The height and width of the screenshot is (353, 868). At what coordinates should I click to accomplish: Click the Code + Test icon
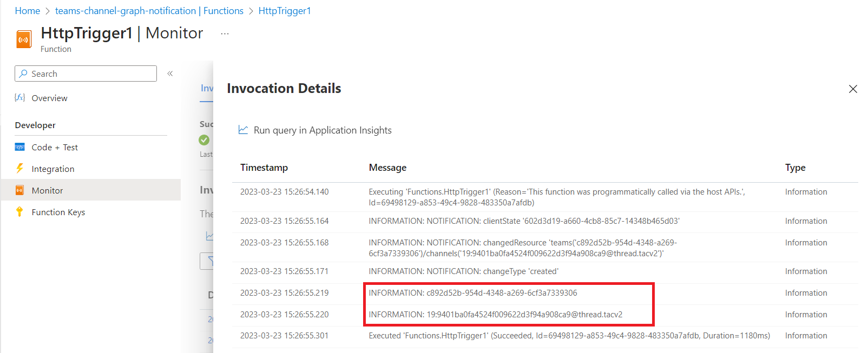(20, 147)
